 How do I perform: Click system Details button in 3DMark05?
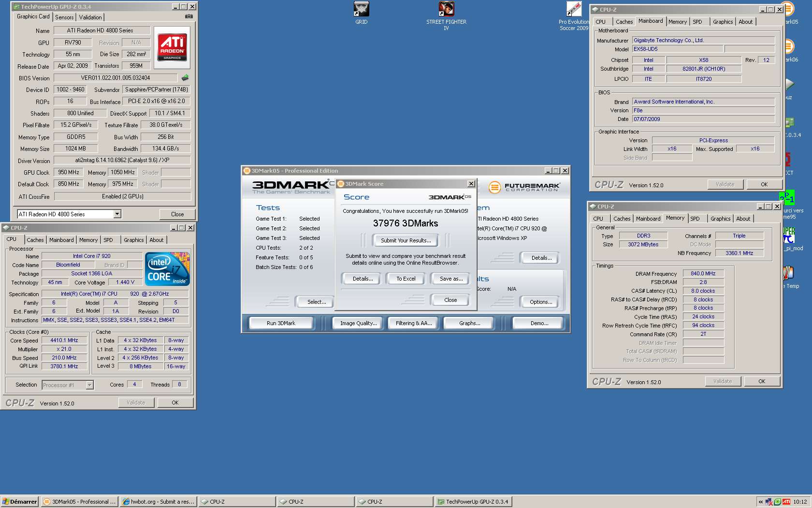[x=540, y=258]
